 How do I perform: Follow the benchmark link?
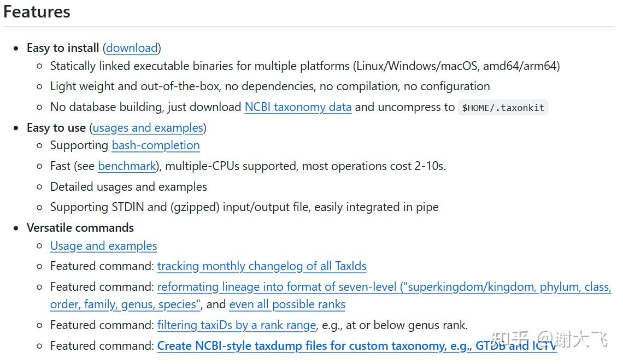(x=127, y=166)
